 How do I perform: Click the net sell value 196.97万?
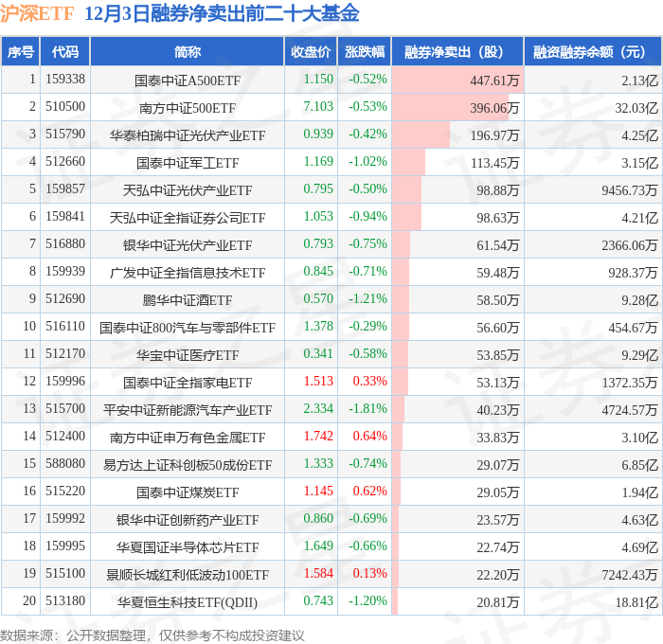tap(494, 135)
